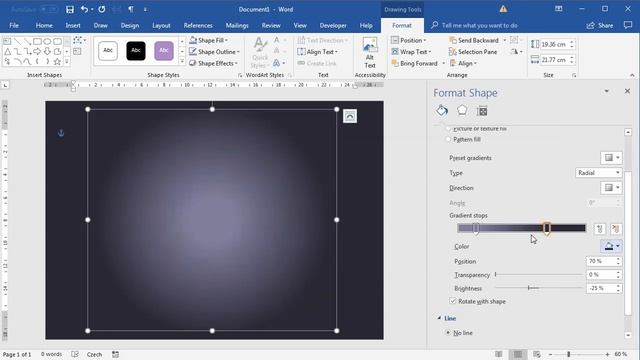Select the black Abc shape style
Image resolution: width=640 pixels, height=360 pixels.
tap(136, 51)
